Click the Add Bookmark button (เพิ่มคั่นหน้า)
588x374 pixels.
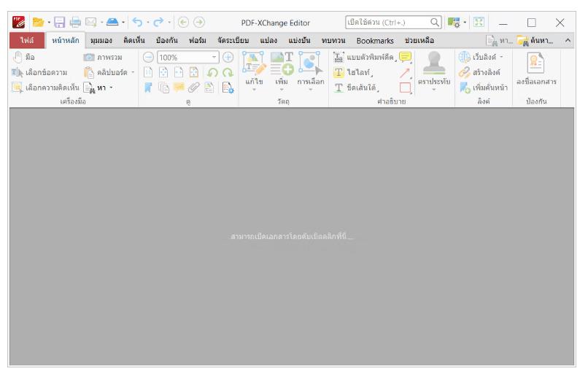tap(484, 87)
